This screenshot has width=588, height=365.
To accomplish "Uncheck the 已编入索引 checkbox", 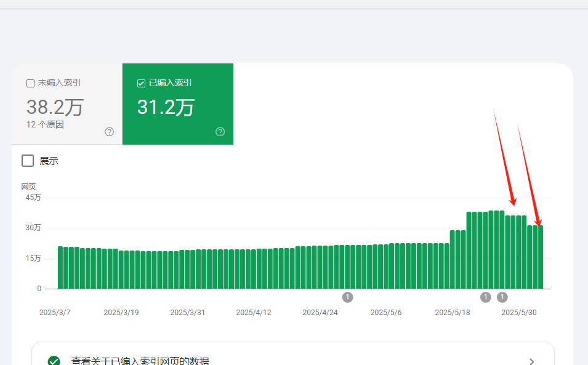I will [x=142, y=83].
